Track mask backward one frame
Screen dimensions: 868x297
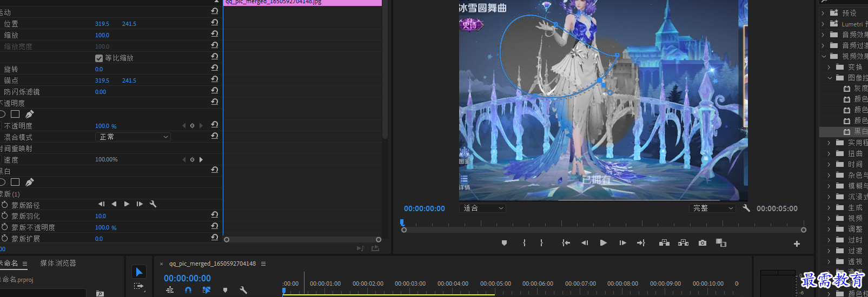coord(101,204)
